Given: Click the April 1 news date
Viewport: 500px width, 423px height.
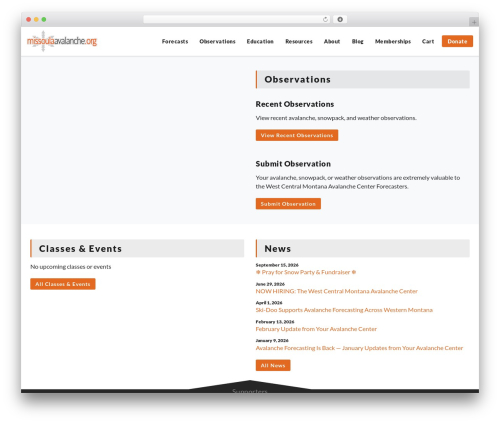Looking at the screenshot, I should (x=269, y=303).
